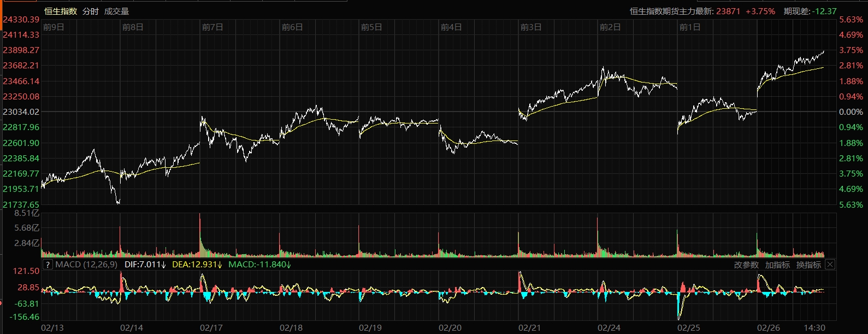868x334 pixels.
Task: Click the 0.00% percent axis label
Action: coord(851,112)
